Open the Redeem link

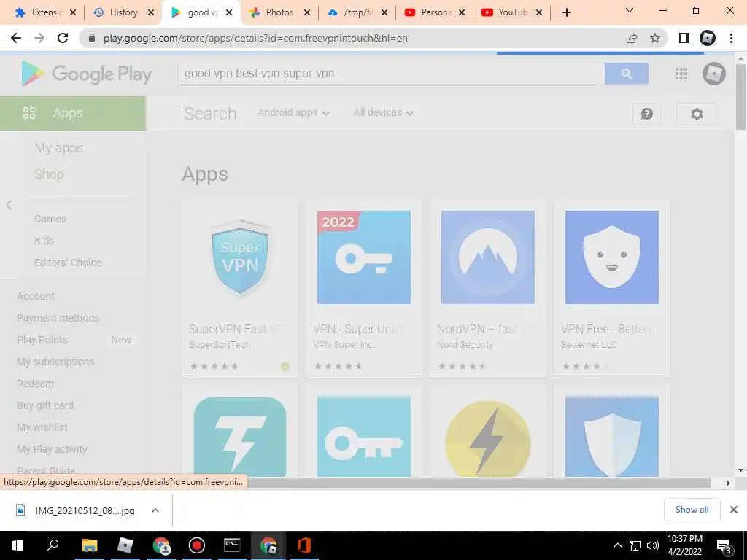coord(35,384)
